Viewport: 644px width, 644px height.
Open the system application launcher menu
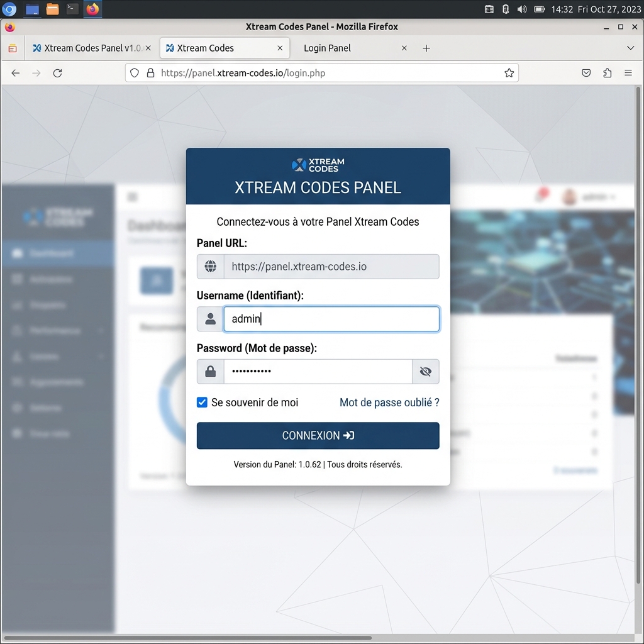click(x=9, y=9)
